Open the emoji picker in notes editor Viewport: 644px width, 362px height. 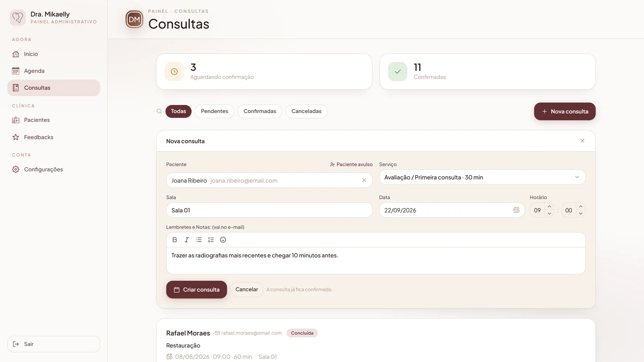(x=223, y=240)
